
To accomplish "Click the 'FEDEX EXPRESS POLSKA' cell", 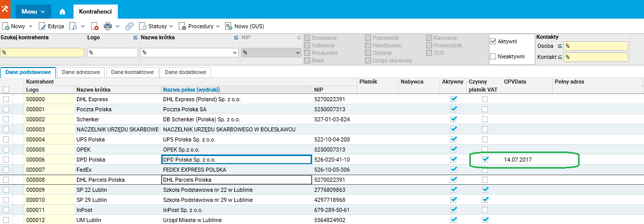I will click(237, 170).
